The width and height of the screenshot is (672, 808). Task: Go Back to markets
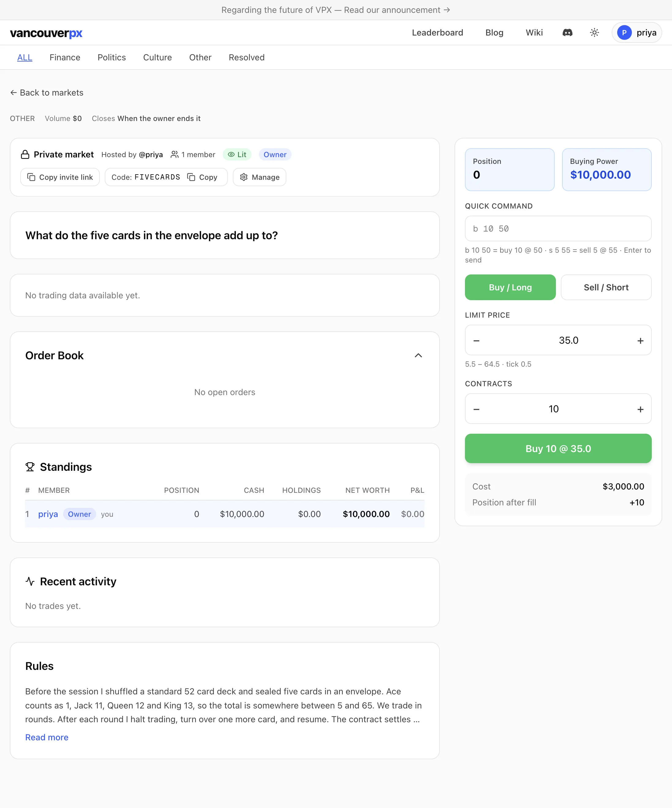(x=47, y=93)
